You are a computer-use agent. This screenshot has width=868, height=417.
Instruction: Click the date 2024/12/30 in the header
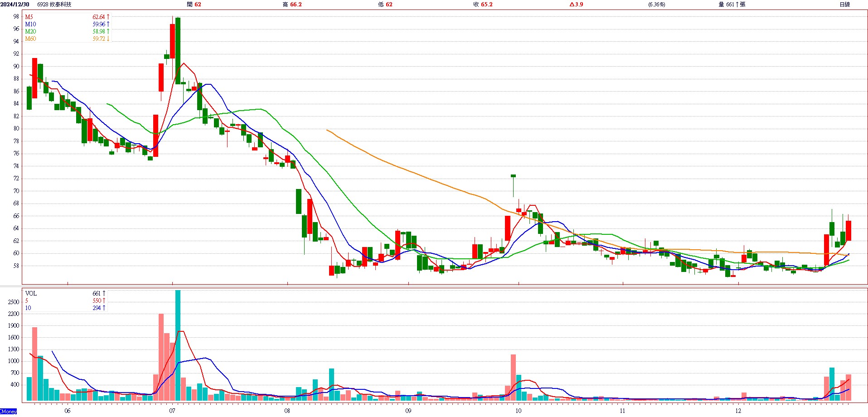click(x=15, y=5)
